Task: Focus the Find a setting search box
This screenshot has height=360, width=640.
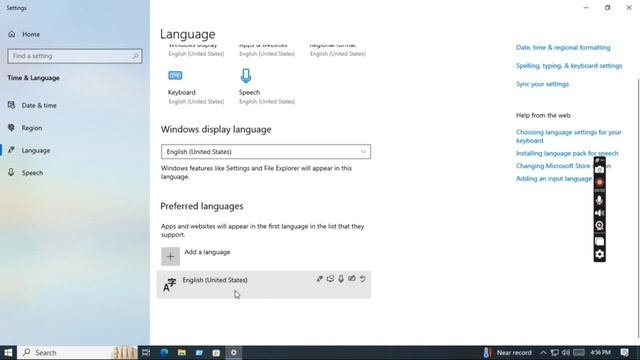Action: [x=75, y=56]
